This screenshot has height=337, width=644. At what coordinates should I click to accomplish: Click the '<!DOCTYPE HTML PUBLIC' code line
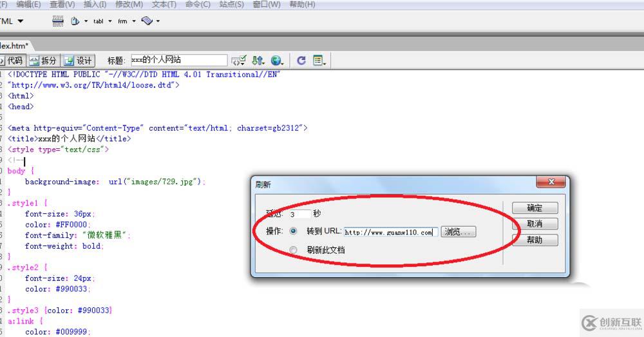[144, 74]
